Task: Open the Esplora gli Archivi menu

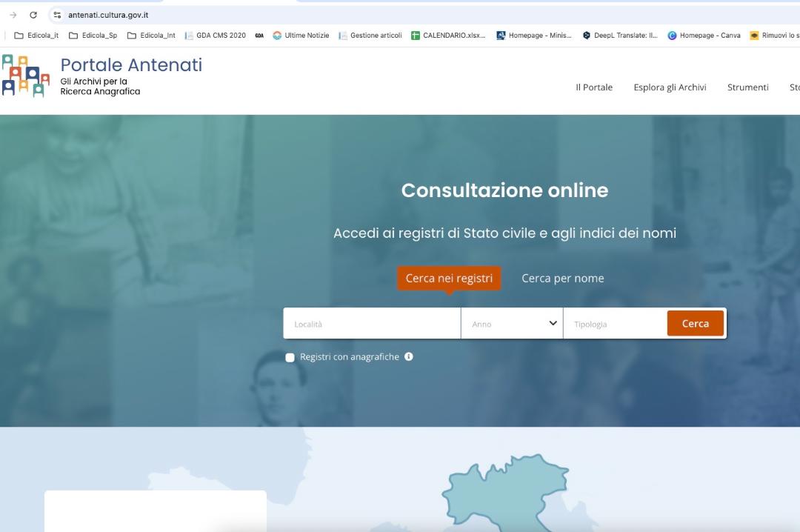Action: tap(670, 87)
